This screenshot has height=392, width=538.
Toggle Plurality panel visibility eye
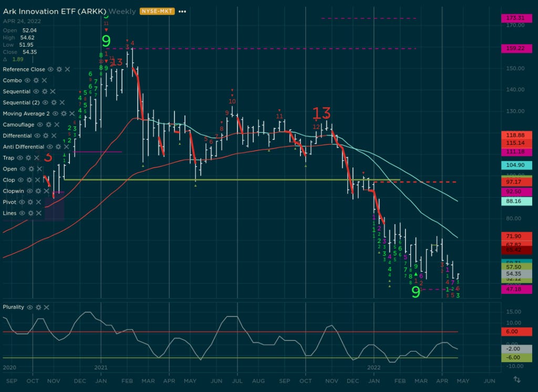[x=30, y=308]
